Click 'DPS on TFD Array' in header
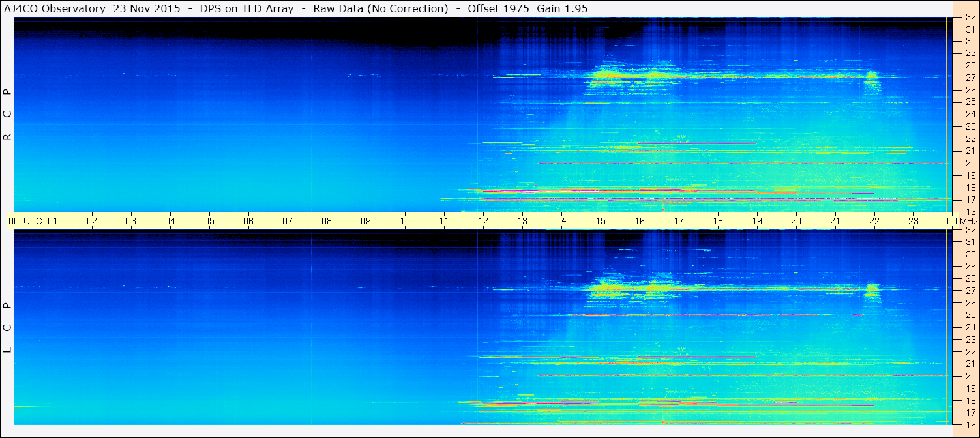The image size is (980, 438). (246, 8)
